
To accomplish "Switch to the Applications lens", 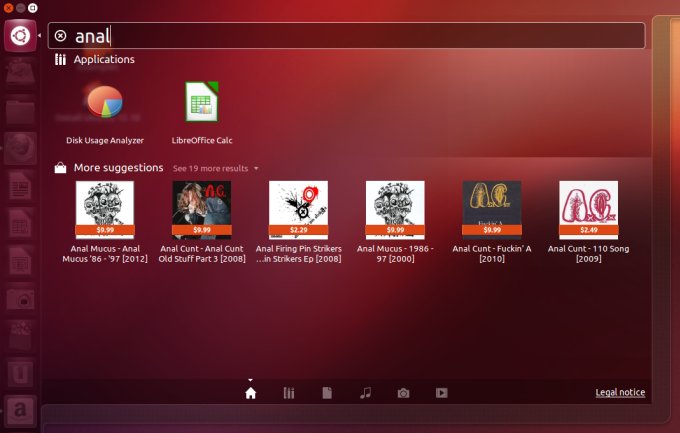I will (x=289, y=393).
